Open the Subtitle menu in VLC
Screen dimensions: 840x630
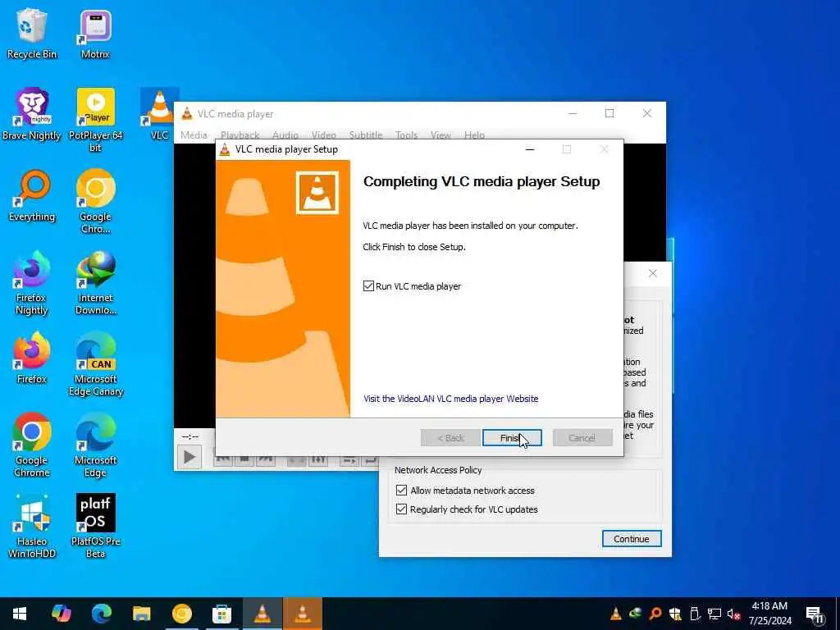coord(366,135)
